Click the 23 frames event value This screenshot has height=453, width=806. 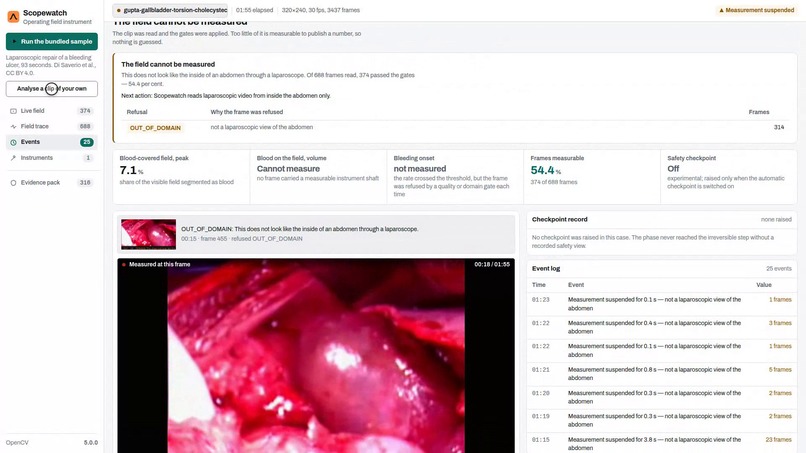(778, 440)
